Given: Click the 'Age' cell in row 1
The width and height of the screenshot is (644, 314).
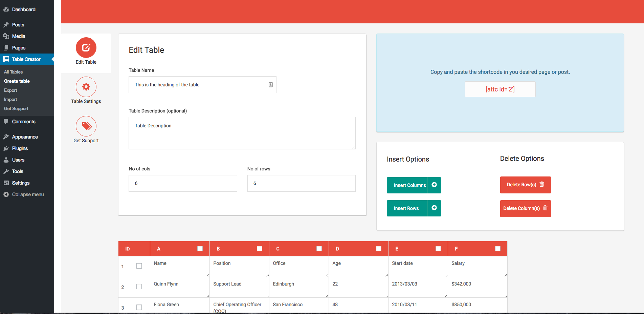Looking at the screenshot, I should click(x=359, y=267).
